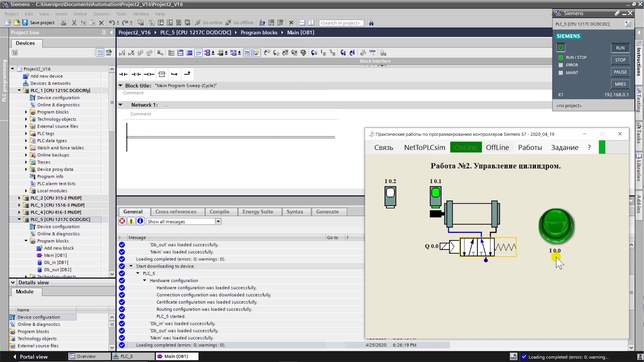The height and width of the screenshot is (362, 644).
Task: Click the Search in project field
Action: click(x=341, y=23)
